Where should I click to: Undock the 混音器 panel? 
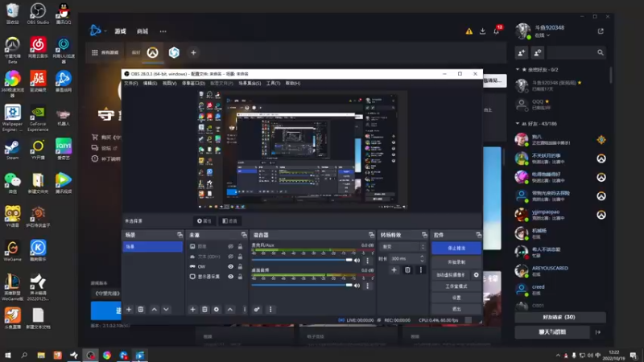tap(371, 235)
